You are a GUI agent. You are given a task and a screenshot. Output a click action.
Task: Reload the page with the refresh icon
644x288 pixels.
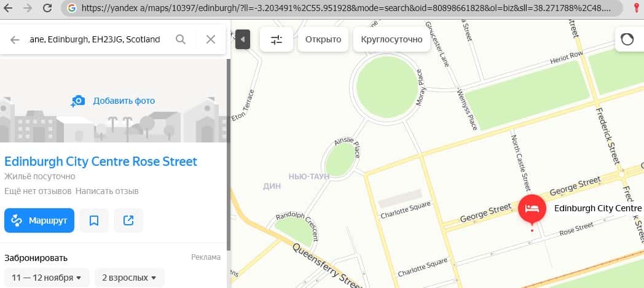(x=47, y=8)
